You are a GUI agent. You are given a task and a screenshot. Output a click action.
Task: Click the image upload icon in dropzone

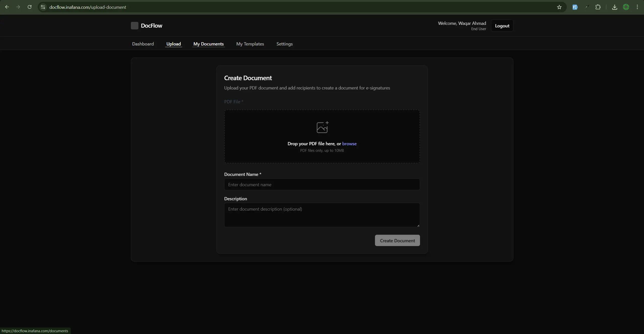pyautogui.click(x=322, y=127)
